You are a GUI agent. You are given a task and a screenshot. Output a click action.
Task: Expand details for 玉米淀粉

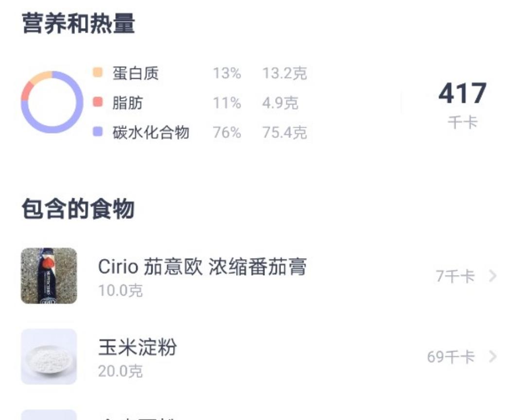click(492, 355)
